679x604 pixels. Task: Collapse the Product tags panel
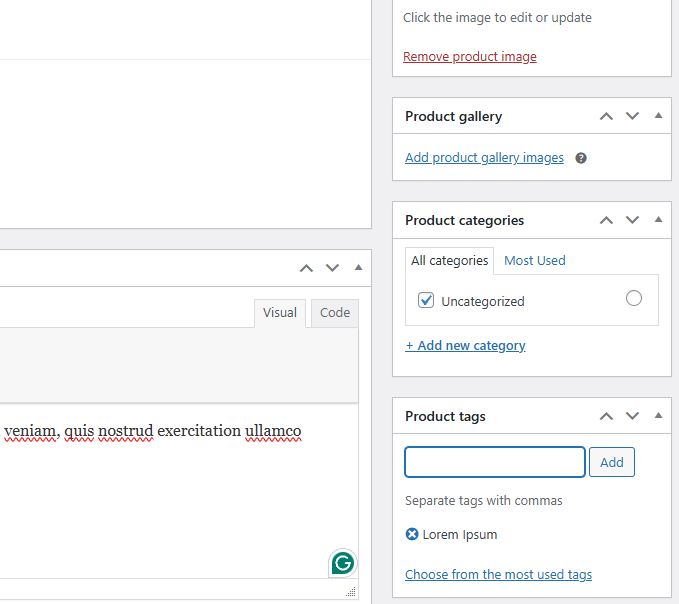[658, 416]
